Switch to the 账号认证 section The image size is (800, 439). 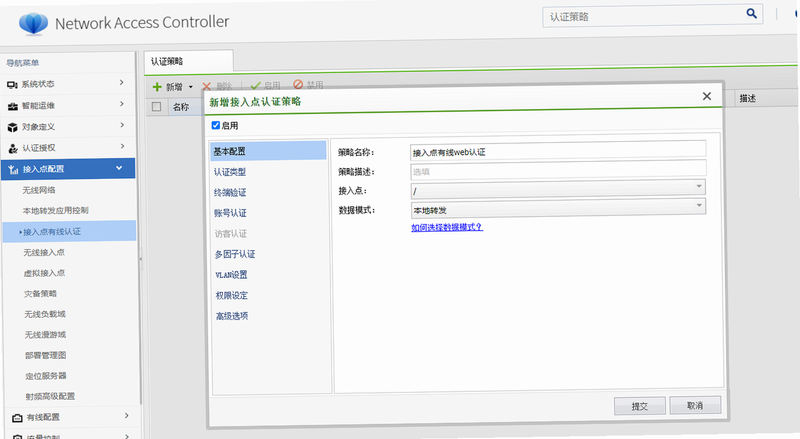(x=231, y=213)
